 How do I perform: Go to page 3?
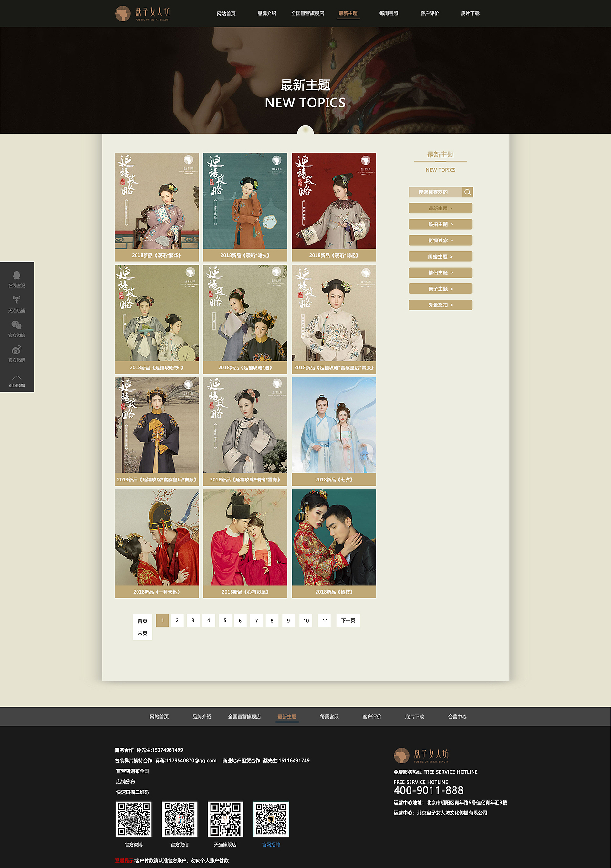193,620
